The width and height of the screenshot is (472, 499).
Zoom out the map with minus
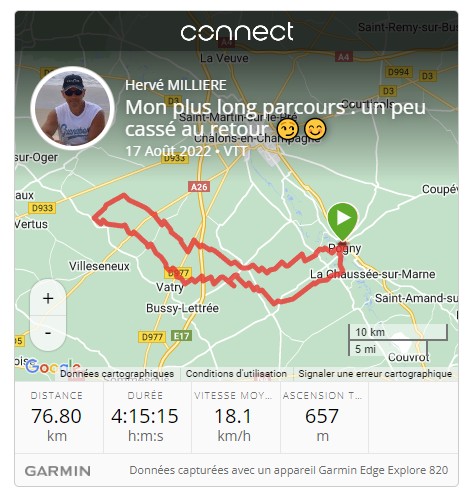click(48, 333)
